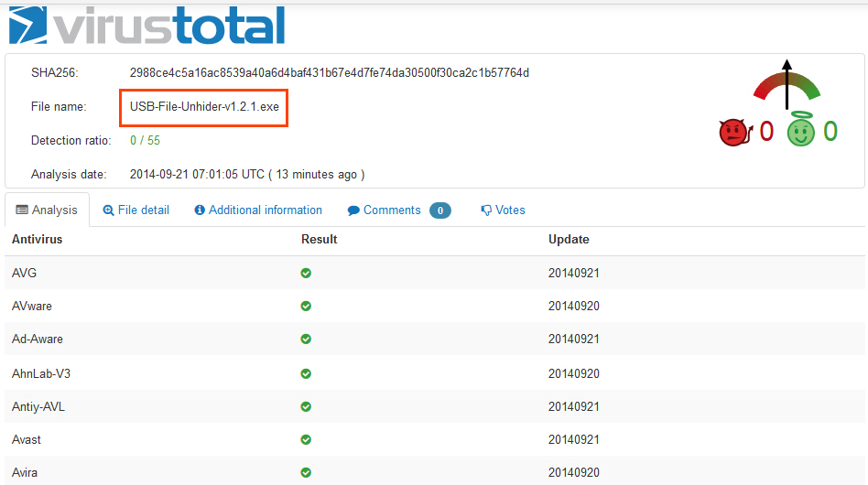868x485 pixels.
Task: Switch to the Analysis tab
Action: click(x=48, y=210)
